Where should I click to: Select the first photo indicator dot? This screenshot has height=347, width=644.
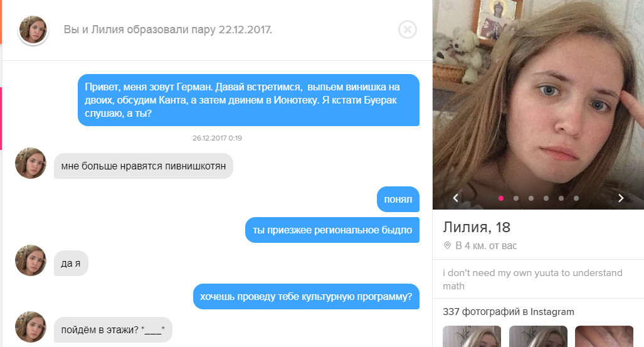pyautogui.click(x=500, y=198)
